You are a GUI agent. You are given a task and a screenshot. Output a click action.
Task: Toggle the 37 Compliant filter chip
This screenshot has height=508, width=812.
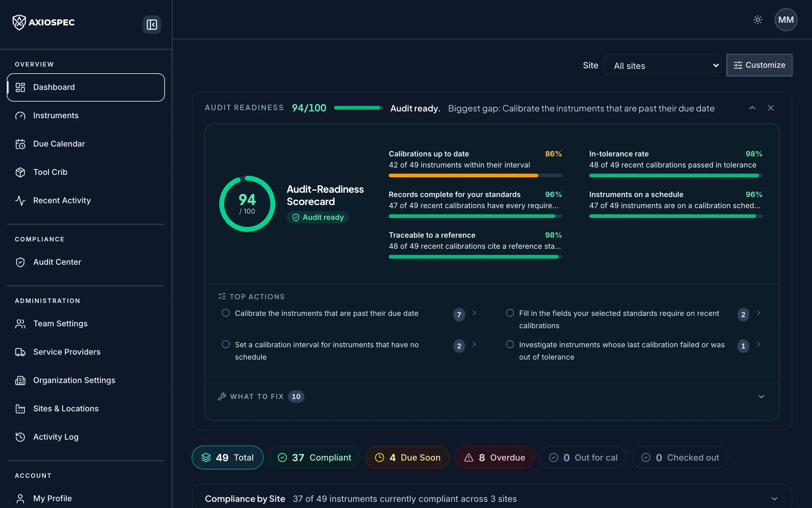tap(314, 458)
